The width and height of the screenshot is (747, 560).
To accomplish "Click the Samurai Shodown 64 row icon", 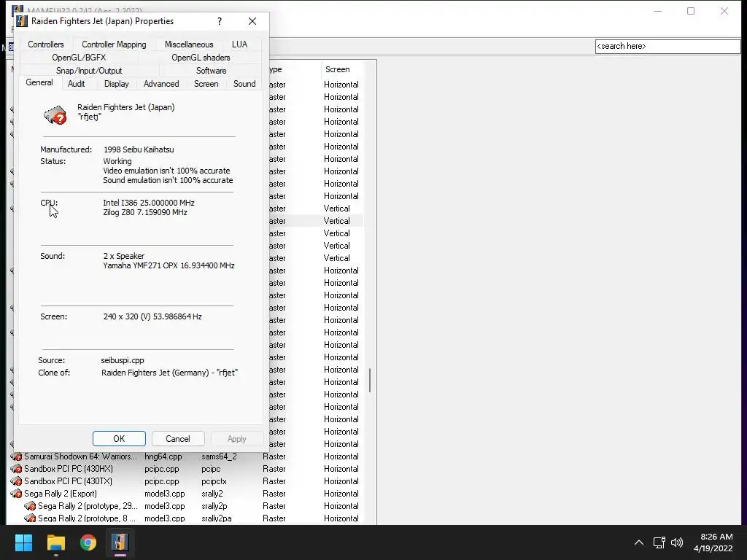I will (x=16, y=456).
